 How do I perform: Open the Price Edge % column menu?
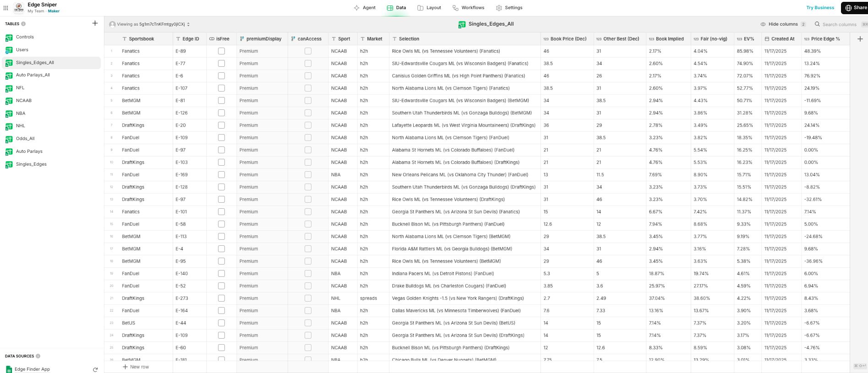click(x=825, y=39)
